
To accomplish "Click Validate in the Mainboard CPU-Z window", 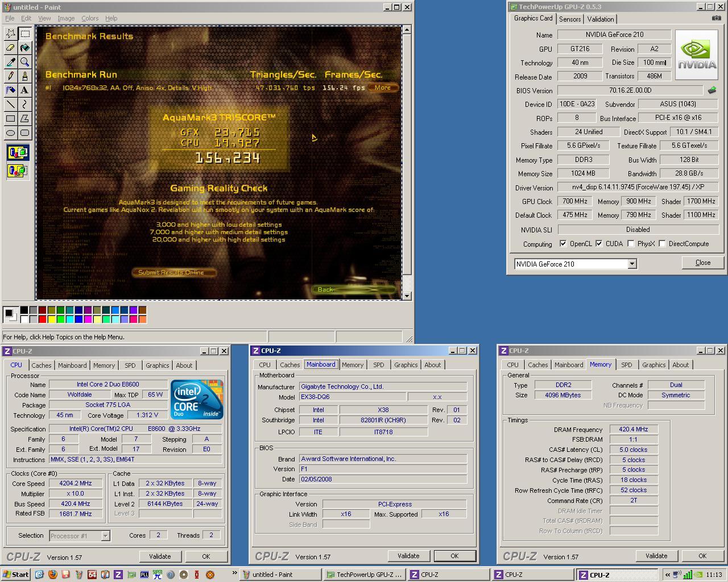I will point(408,556).
